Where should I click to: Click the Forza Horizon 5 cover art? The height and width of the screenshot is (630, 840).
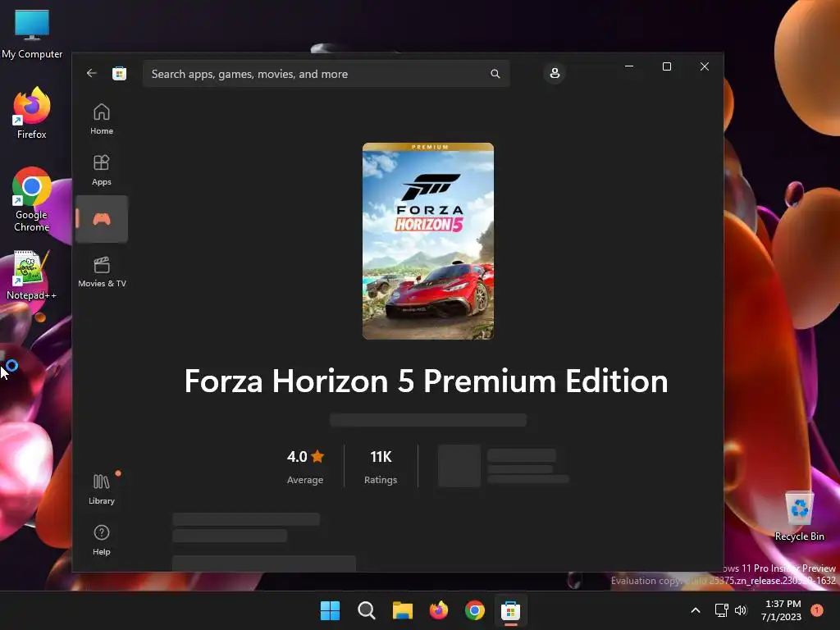(428, 241)
